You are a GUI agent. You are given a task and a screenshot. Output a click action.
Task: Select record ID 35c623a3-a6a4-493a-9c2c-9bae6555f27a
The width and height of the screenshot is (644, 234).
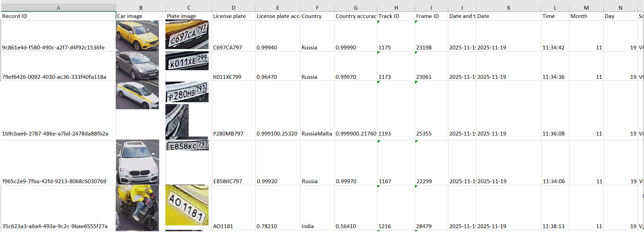coord(58,208)
